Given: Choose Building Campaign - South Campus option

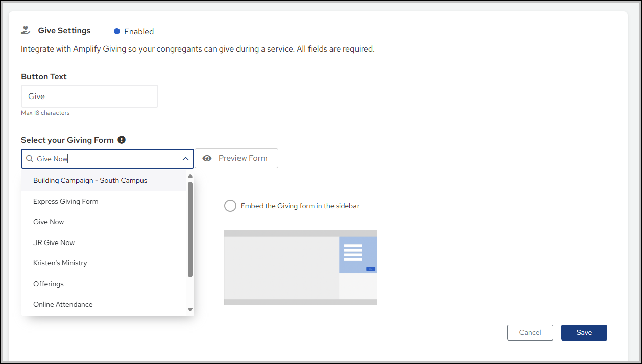Looking at the screenshot, I should point(90,180).
